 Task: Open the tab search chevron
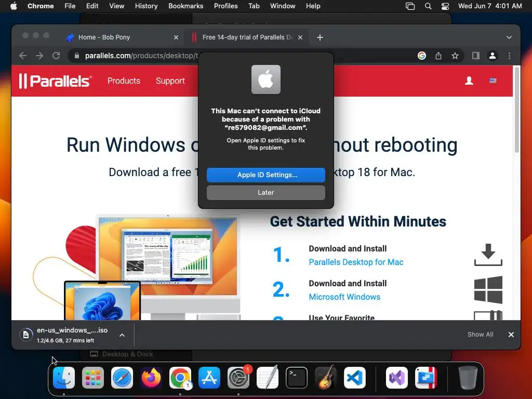pos(509,37)
